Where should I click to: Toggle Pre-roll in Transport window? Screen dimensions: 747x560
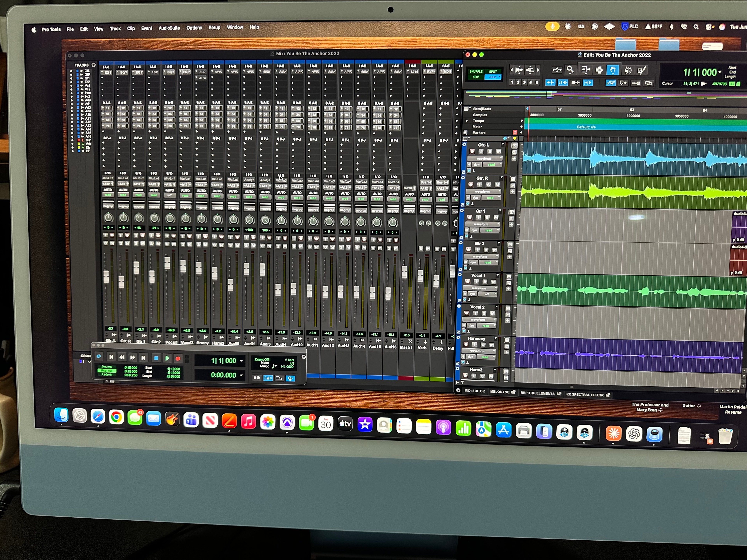[x=107, y=367]
